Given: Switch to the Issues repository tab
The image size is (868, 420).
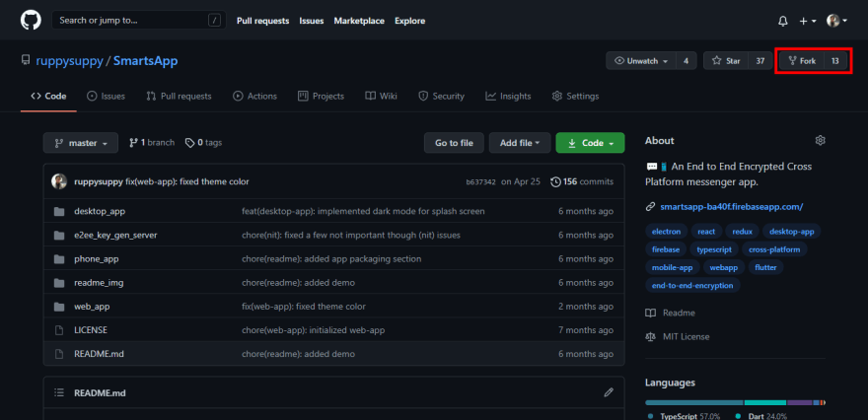Looking at the screenshot, I should point(106,97).
